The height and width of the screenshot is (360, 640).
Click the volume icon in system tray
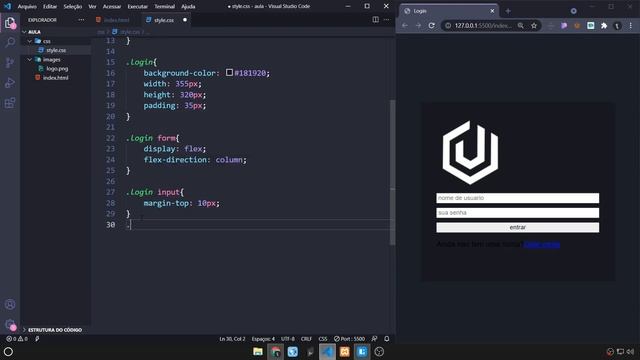click(631, 351)
